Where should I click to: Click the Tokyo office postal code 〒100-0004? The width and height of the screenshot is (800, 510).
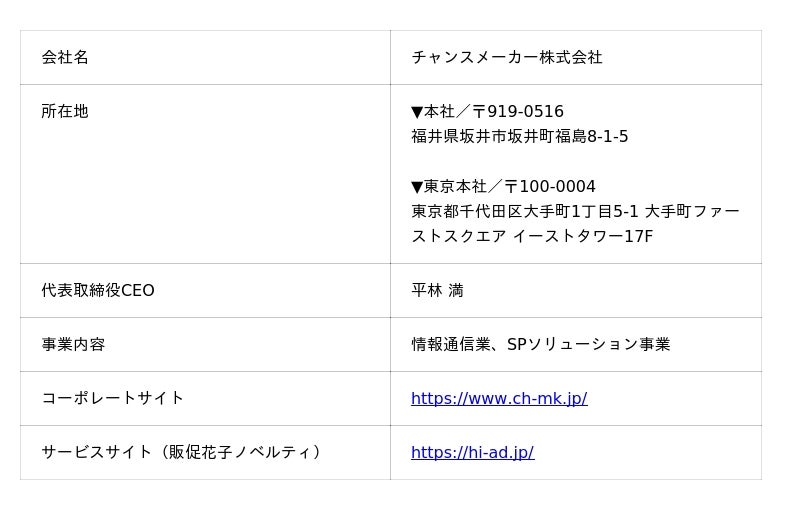tap(549, 186)
